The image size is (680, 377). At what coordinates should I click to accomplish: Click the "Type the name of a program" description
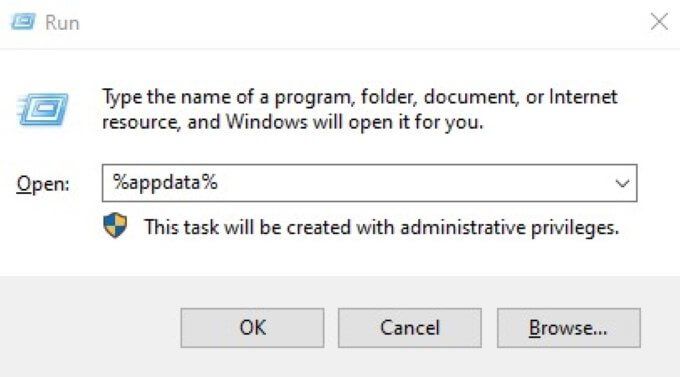[x=360, y=109]
